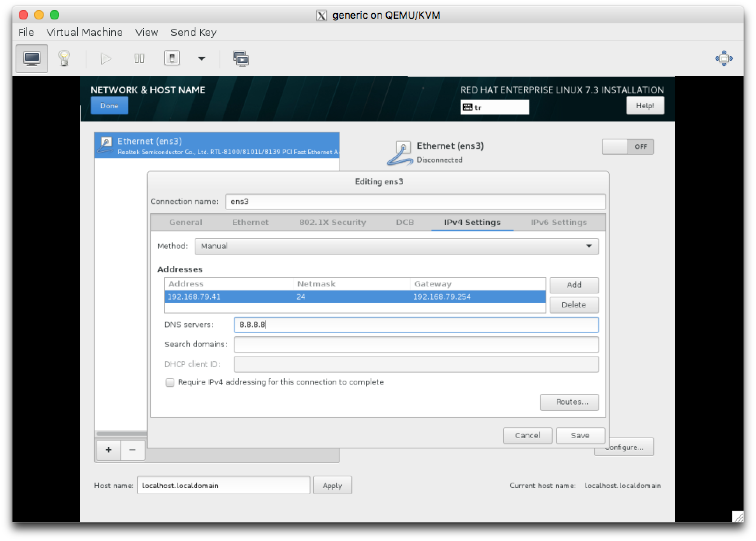
Task: Open the View menu
Action: (146, 32)
